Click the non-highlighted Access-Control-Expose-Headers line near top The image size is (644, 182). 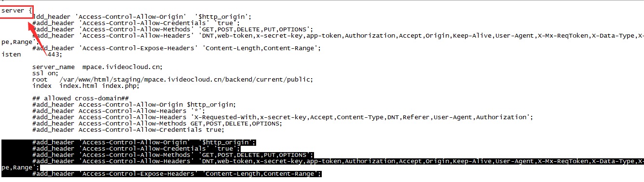pos(177,48)
